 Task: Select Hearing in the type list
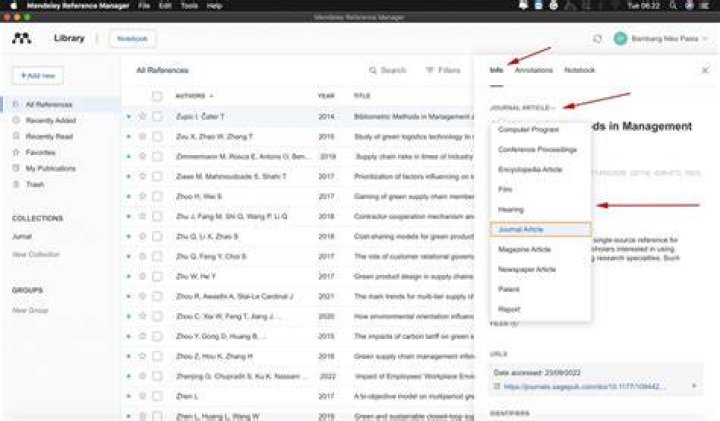pyautogui.click(x=511, y=209)
